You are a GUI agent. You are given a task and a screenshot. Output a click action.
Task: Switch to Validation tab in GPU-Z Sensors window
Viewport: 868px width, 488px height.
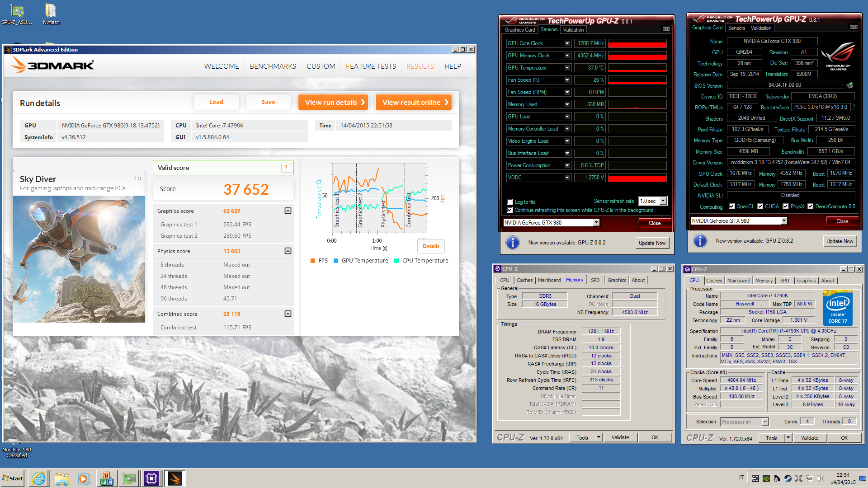coord(573,30)
